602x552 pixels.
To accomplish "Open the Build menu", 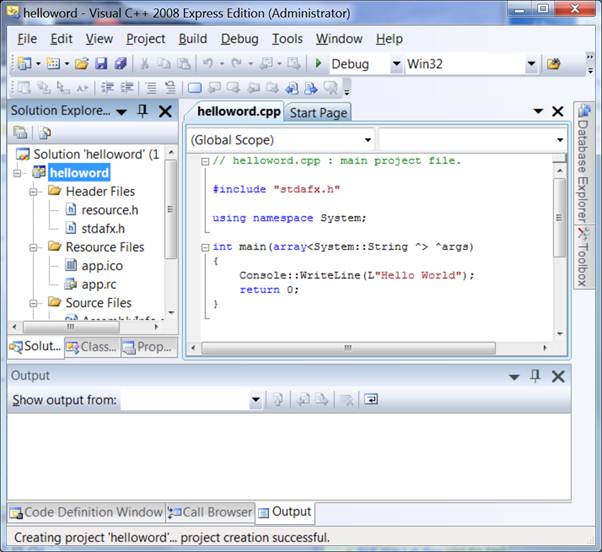I will click(193, 39).
